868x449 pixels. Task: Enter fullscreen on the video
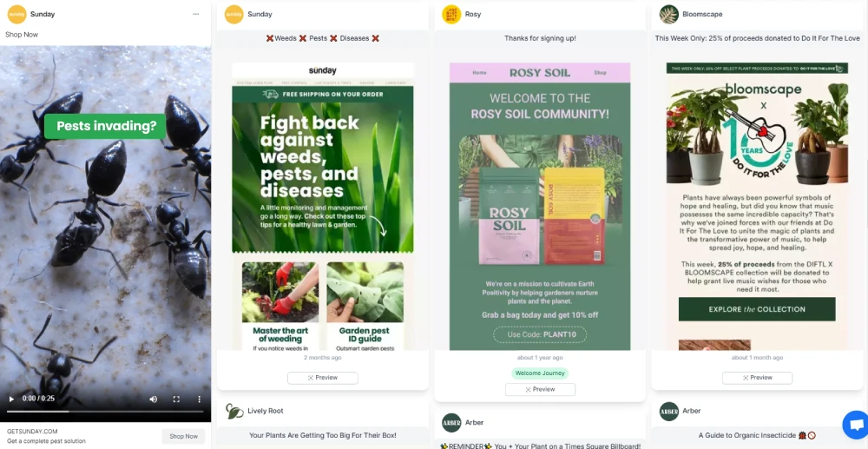click(x=176, y=399)
